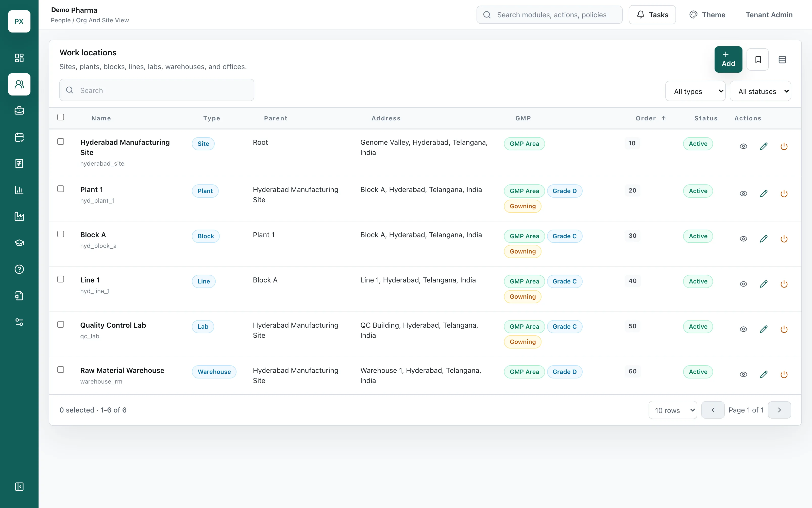Open the Tasks button
This screenshot has height=508, width=812.
[x=652, y=15]
